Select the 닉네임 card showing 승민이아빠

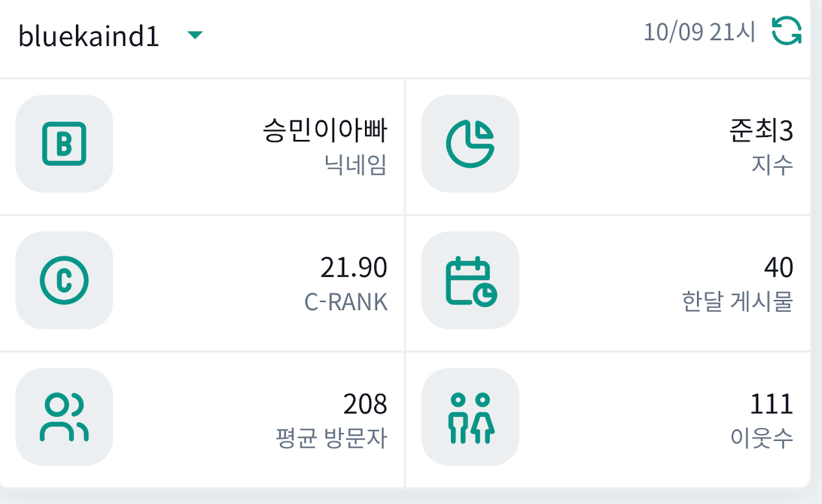[x=203, y=144]
